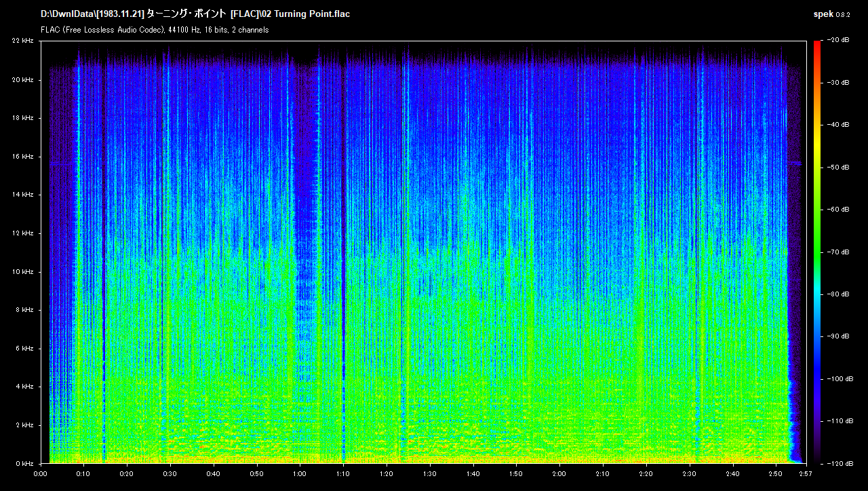Click the 10 kHz frequency label
The height and width of the screenshot is (491, 868).
click(22, 272)
